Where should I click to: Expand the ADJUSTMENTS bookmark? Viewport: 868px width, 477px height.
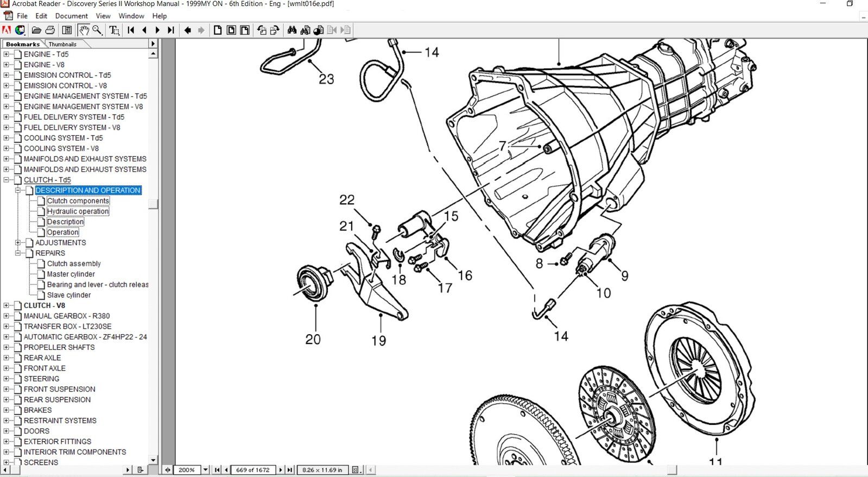pyautogui.click(x=18, y=243)
